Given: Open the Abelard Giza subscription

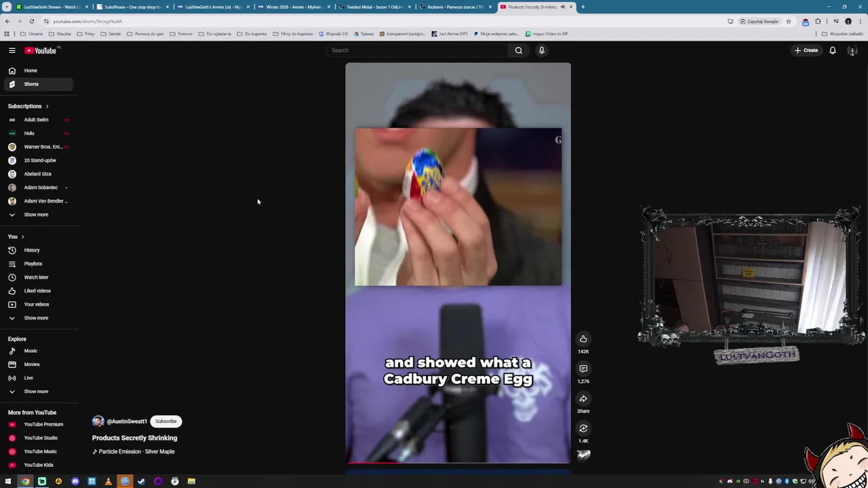Looking at the screenshot, I should point(38,174).
